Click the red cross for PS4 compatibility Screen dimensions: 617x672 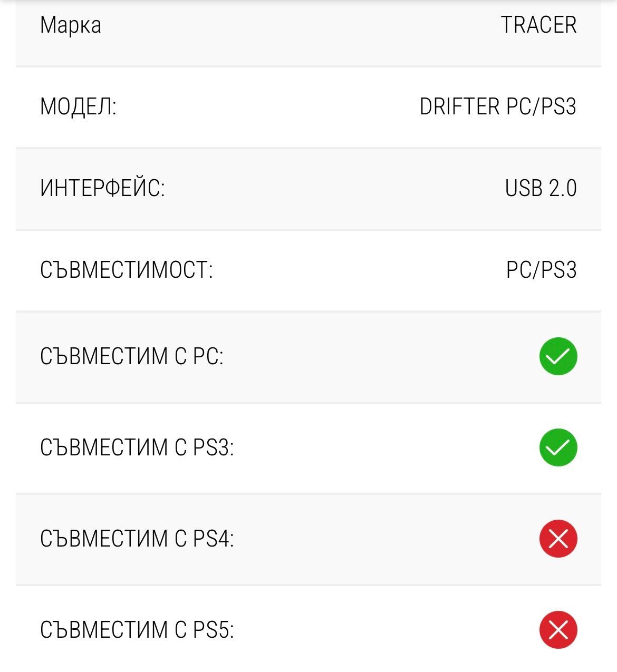[558, 539]
